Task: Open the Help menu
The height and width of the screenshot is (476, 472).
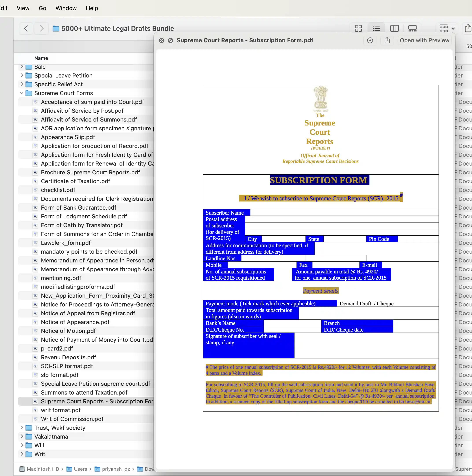Action: point(92,8)
